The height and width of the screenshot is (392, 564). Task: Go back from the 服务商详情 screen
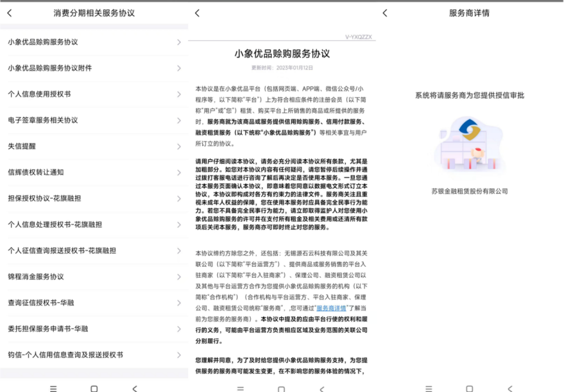click(x=385, y=13)
